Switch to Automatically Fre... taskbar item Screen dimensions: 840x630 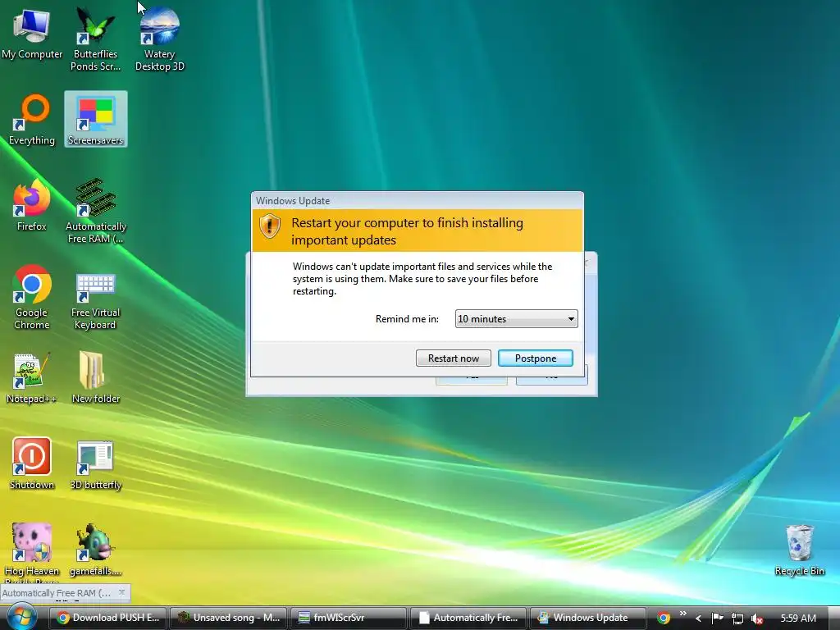pyautogui.click(x=468, y=618)
